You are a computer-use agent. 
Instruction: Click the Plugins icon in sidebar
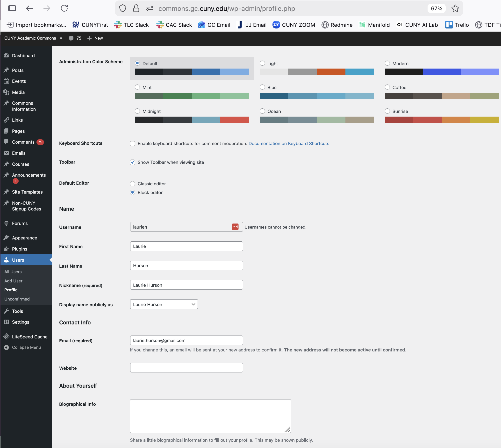[7, 249]
